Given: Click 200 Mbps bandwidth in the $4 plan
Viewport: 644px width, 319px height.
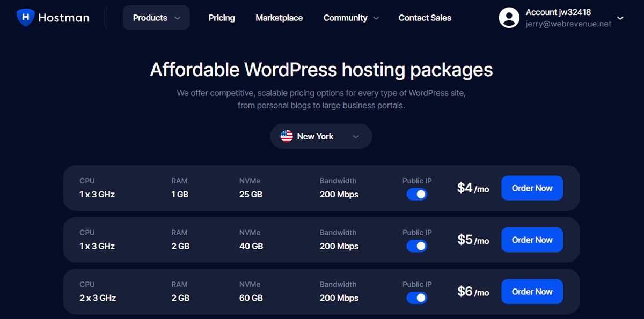Looking at the screenshot, I should pyautogui.click(x=339, y=194).
